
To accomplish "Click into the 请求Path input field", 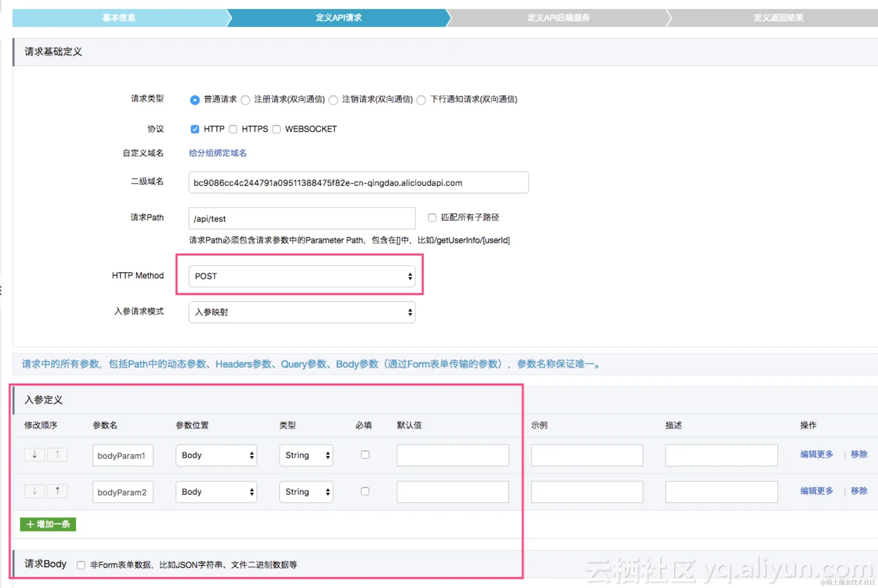I will pyautogui.click(x=302, y=219).
